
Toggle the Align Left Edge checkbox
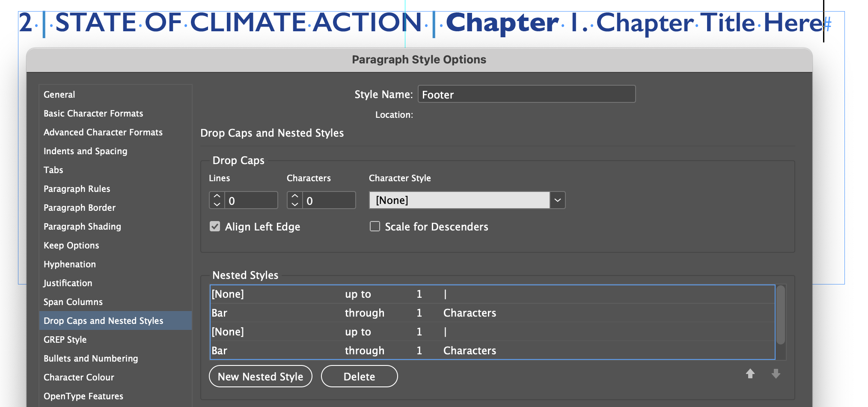[x=215, y=226]
